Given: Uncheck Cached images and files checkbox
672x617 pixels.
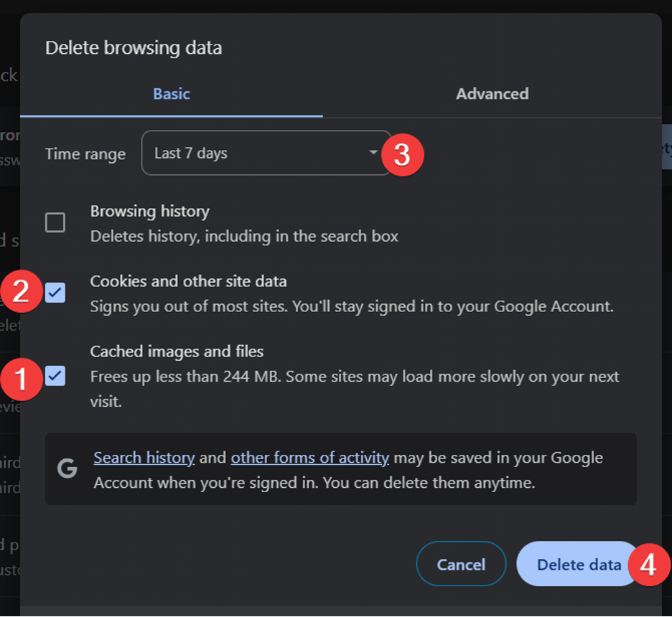Looking at the screenshot, I should [55, 376].
